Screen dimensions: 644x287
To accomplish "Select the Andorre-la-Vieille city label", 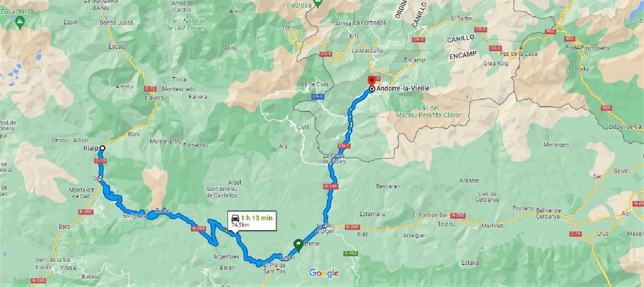I will (403, 88).
